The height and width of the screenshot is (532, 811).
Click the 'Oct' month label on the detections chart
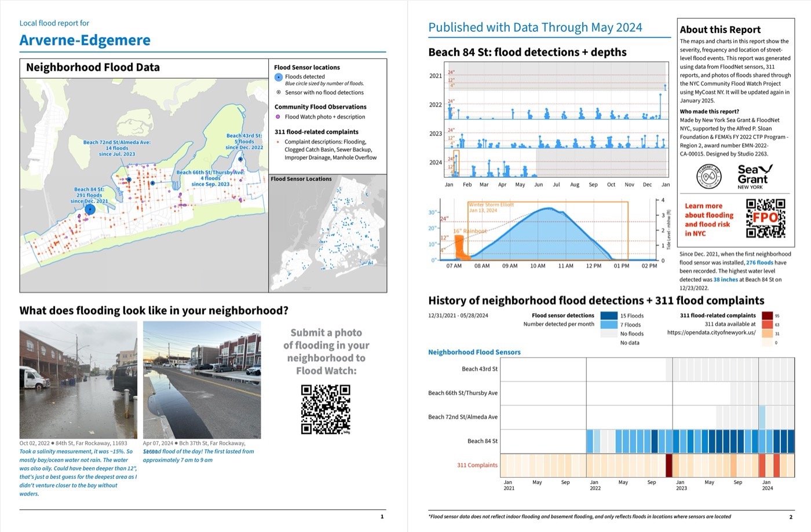click(611, 185)
